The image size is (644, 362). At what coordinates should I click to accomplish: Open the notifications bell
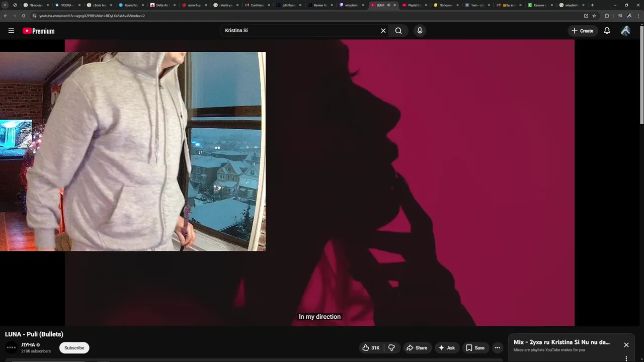607,31
